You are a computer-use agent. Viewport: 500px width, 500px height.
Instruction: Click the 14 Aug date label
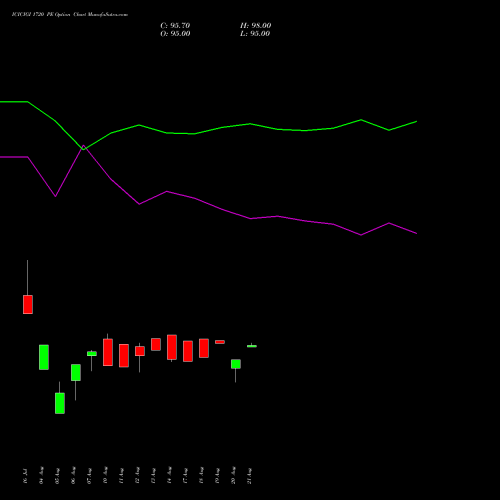coord(169,476)
